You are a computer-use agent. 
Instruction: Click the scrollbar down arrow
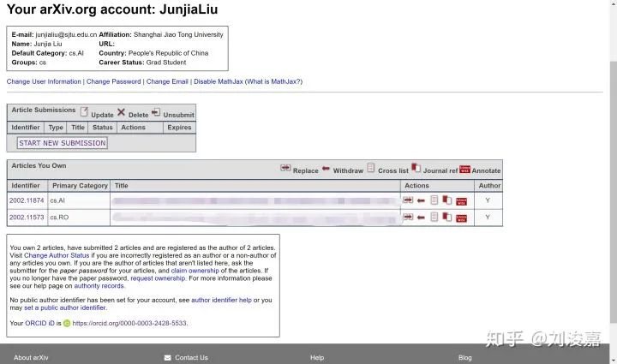(x=614, y=360)
